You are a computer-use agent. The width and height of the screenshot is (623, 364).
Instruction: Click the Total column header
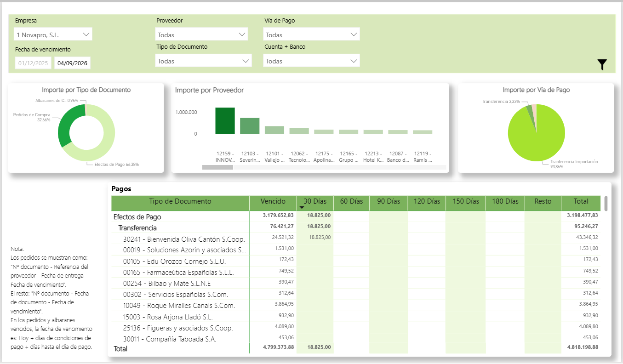point(581,201)
